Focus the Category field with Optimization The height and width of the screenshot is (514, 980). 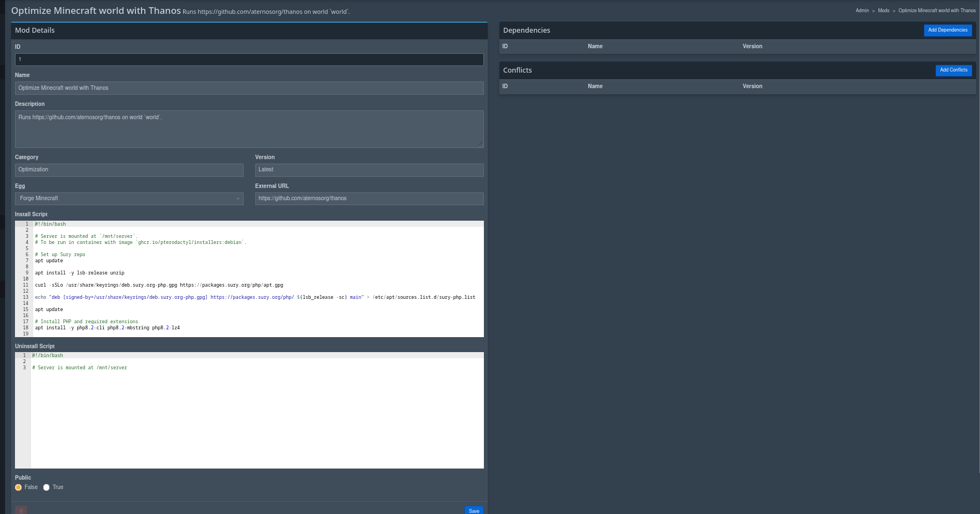click(129, 170)
